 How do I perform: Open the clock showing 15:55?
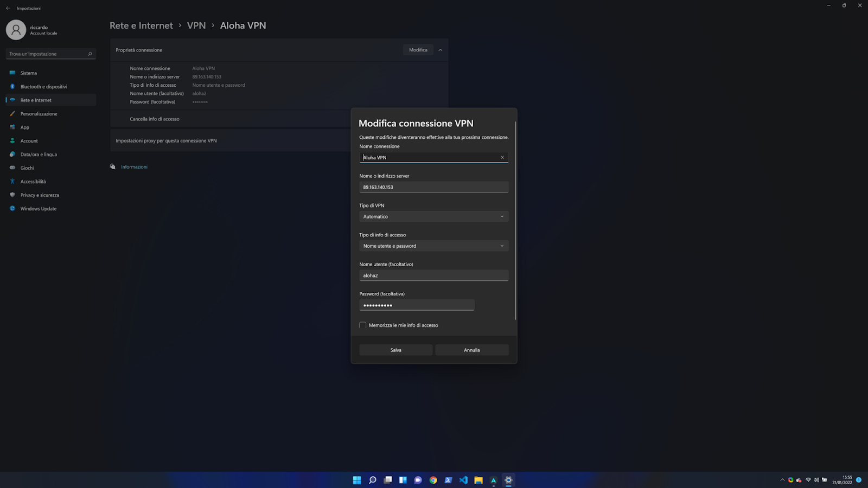pos(843,480)
